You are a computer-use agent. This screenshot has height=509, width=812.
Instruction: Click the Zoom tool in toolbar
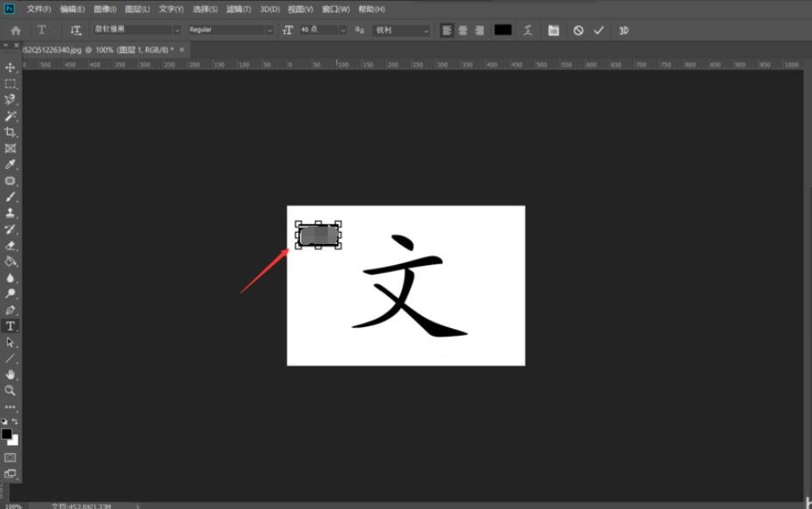[x=10, y=390]
